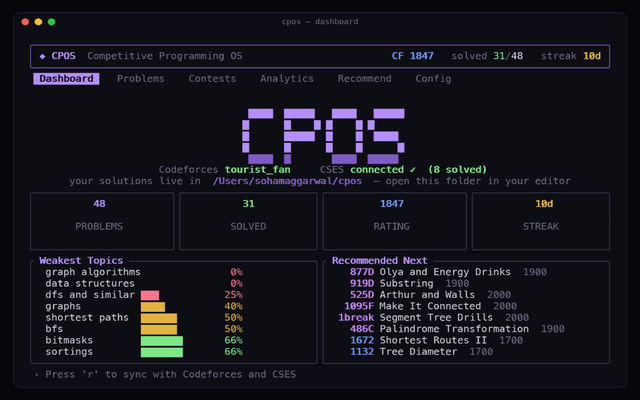The width and height of the screenshot is (640, 400).
Task: Click the green bitmasks progress bar
Action: click(162, 341)
